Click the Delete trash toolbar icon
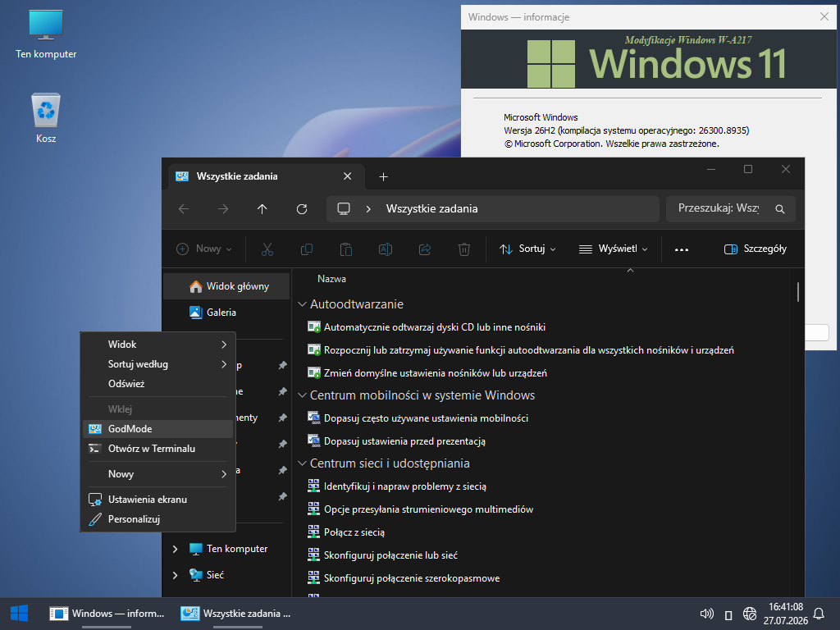Viewport: 840px width, 630px height. [x=464, y=249]
